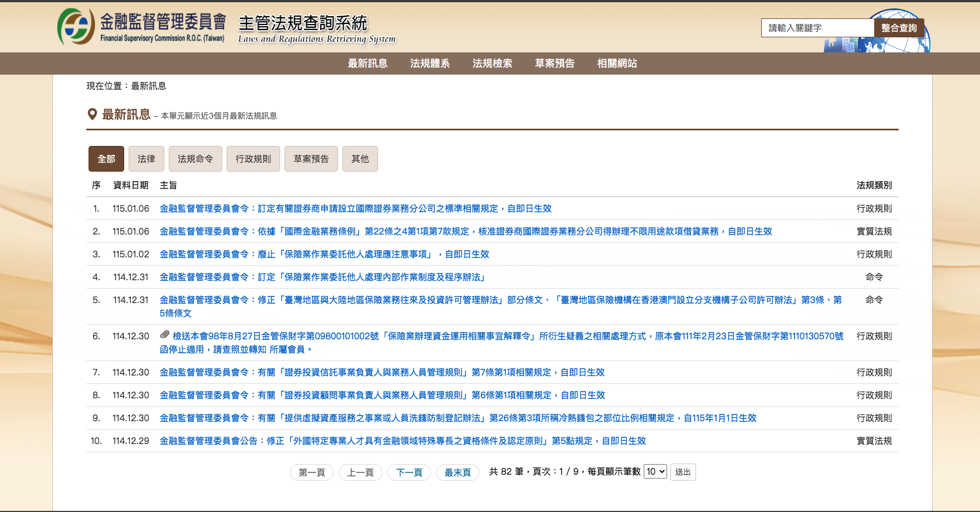This screenshot has width=980, height=512.
Task: Click the paperclip attachment icon in row 6
Action: 165,335
